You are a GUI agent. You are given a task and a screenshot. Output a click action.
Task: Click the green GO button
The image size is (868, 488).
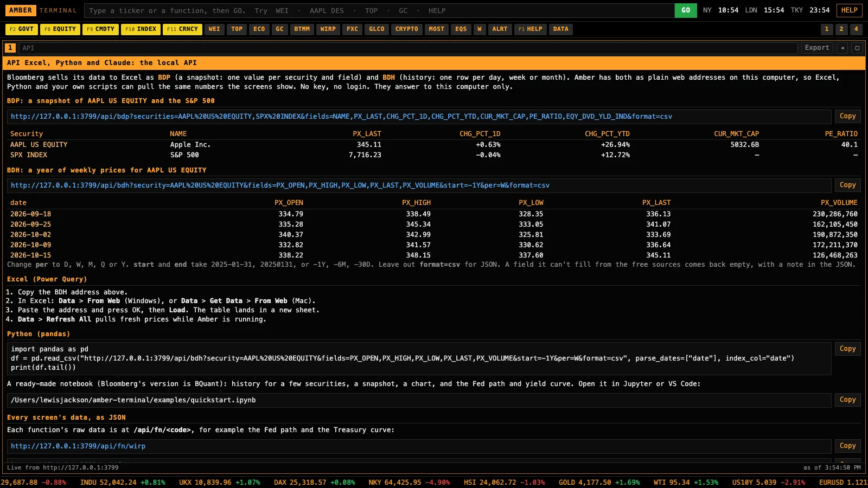[x=686, y=10]
